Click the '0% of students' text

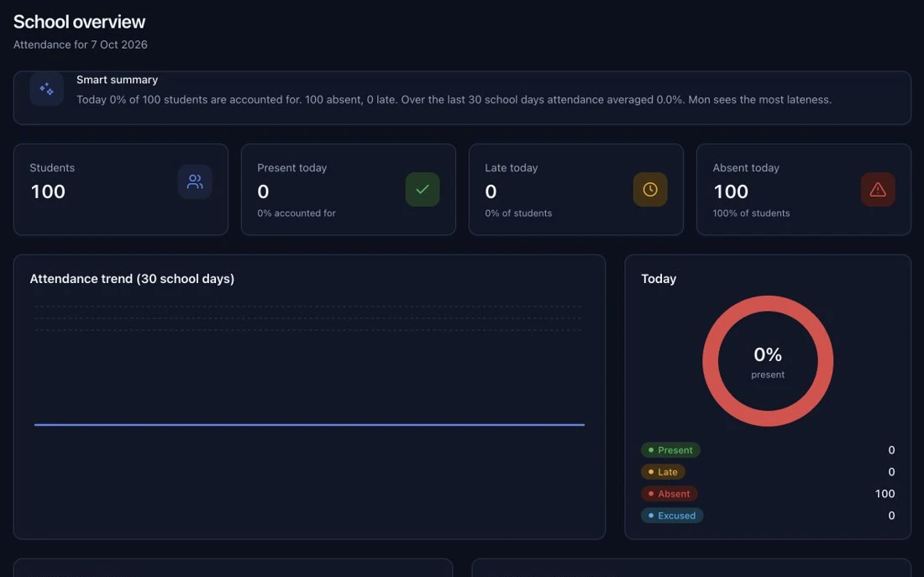pyautogui.click(x=518, y=213)
